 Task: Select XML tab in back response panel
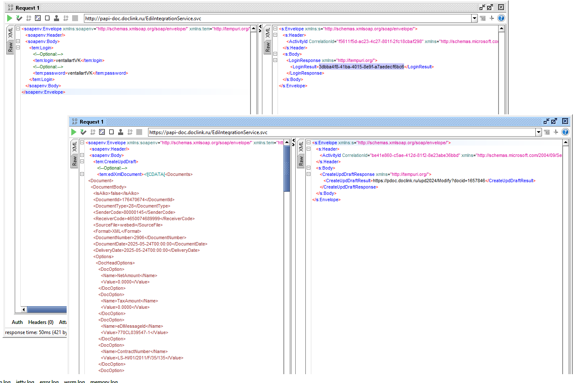[267, 33]
